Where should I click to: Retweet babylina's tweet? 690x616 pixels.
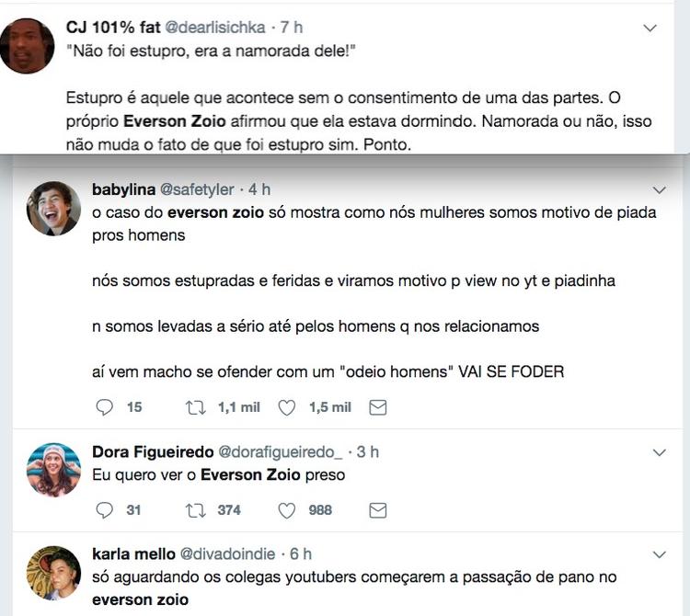(195, 407)
